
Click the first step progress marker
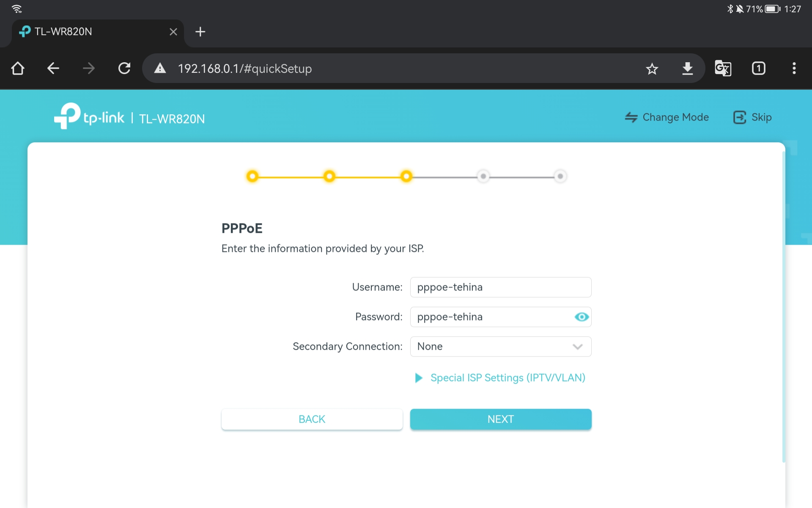[x=252, y=176]
